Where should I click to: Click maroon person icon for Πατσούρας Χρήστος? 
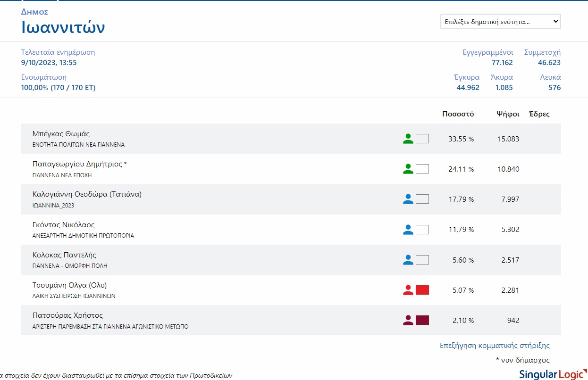[x=408, y=320]
